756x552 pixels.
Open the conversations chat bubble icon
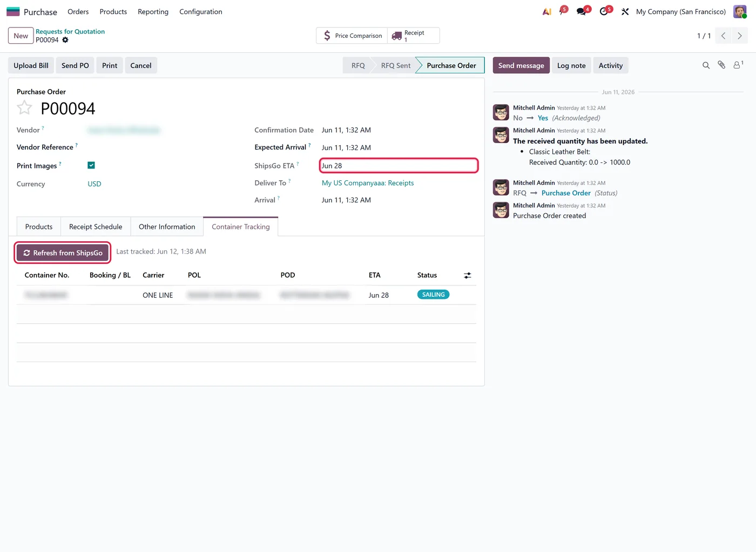(583, 11)
